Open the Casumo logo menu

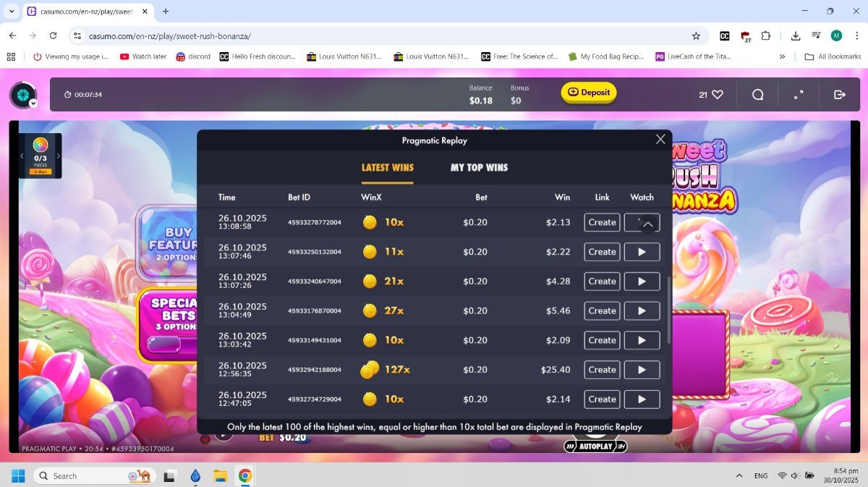(23, 96)
